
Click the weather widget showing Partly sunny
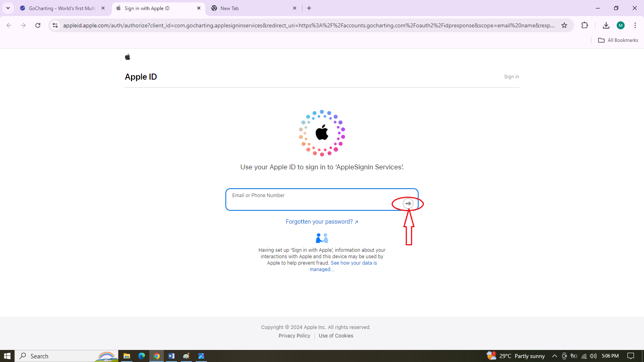[x=519, y=356]
